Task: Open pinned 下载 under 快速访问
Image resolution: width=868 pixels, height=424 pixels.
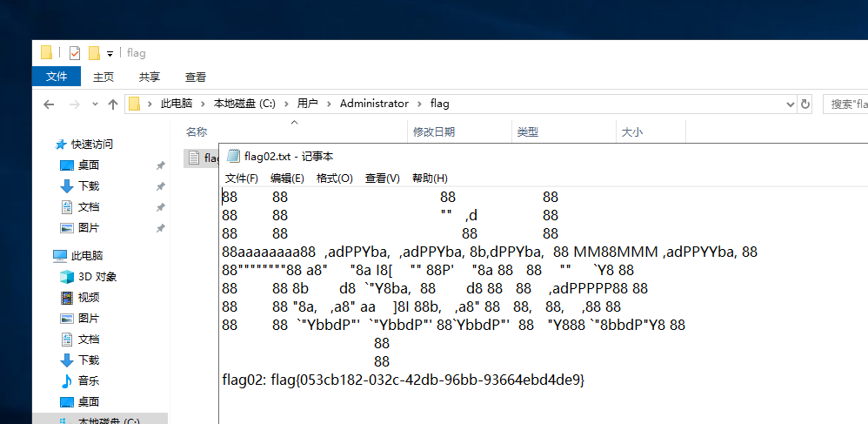Action: (x=89, y=186)
